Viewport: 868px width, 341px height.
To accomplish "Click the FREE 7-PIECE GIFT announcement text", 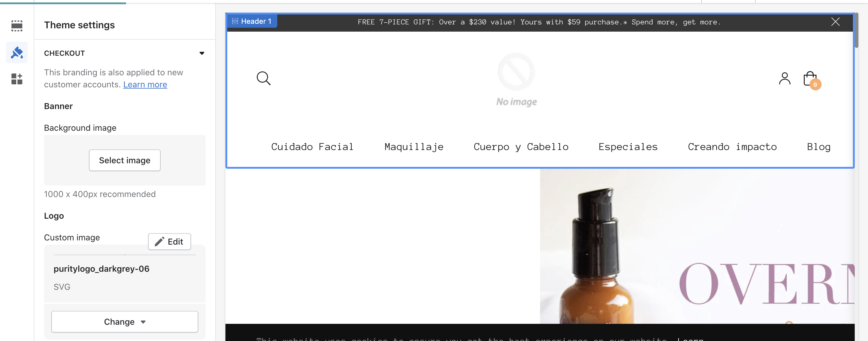I will 539,22.
